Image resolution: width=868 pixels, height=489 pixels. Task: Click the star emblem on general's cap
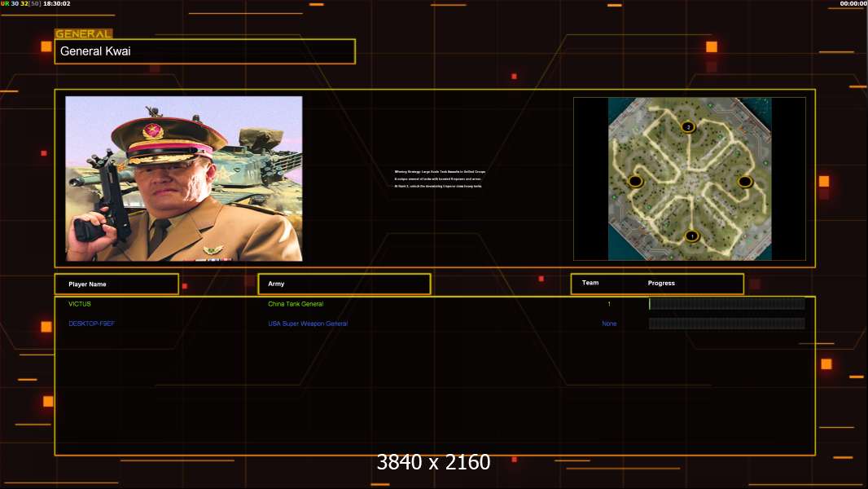tap(152, 131)
